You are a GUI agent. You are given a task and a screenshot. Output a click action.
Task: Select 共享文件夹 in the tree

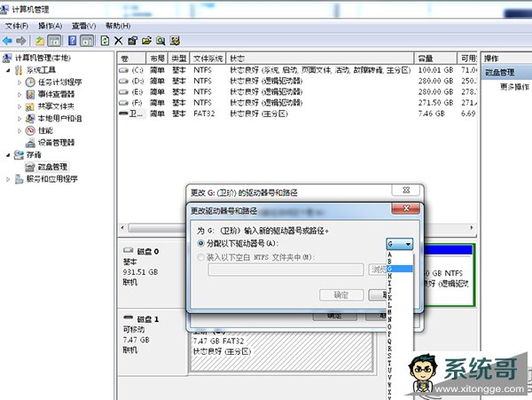pos(56,106)
